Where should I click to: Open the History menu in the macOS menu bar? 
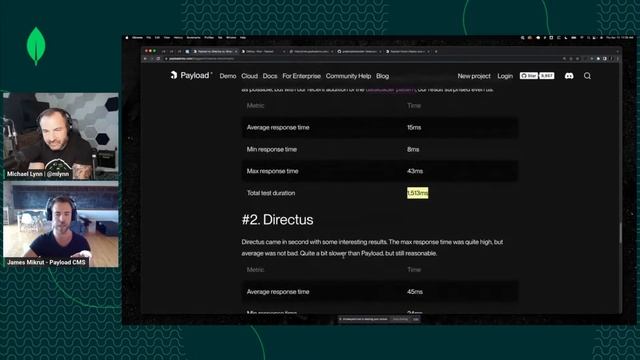click(178, 38)
